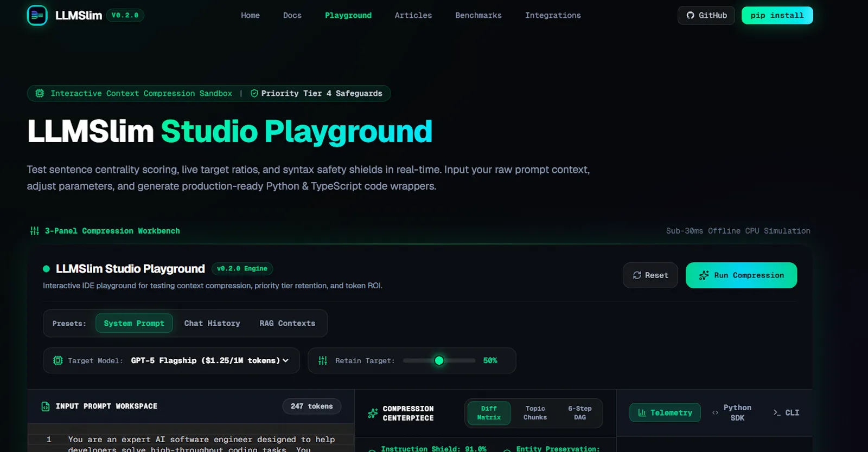Select the System Prompt preset
This screenshot has width=868, height=452.
(x=134, y=323)
